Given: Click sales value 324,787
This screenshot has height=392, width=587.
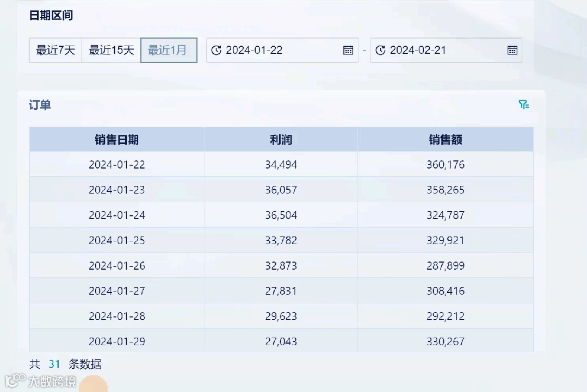Looking at the screenshot, I should click(x=446, y=215).
